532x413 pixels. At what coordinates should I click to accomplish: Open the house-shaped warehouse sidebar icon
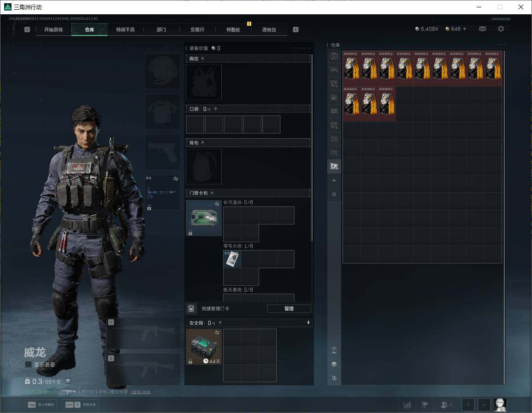click(334, 56)
